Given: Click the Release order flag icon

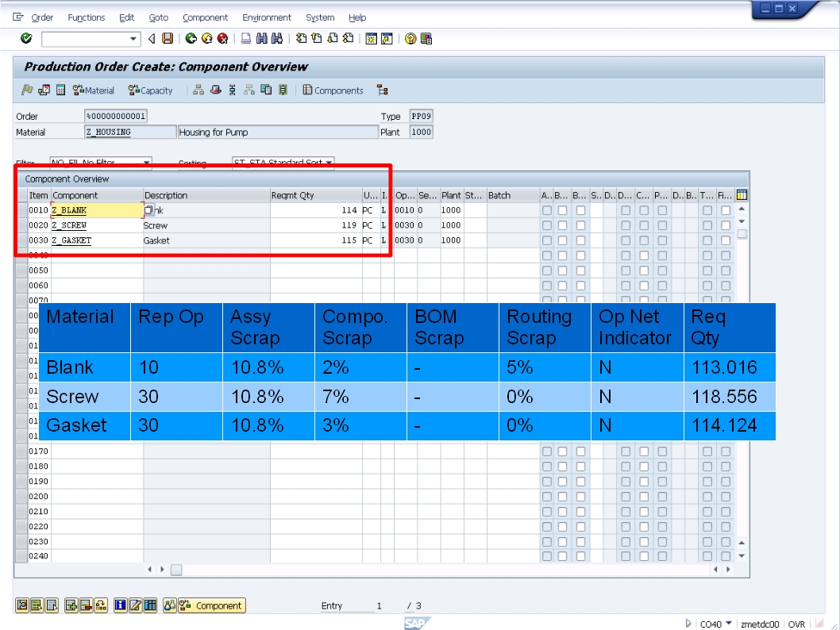Looking at the screenshot, I should pos(26,90).
